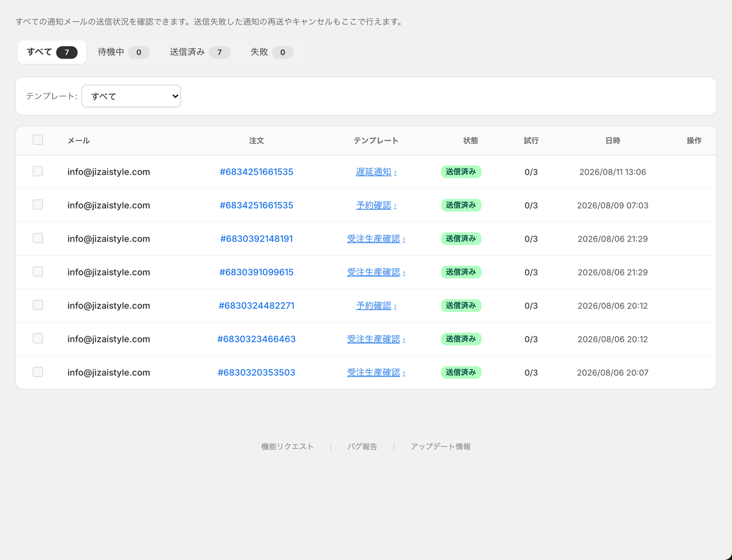Check the row dated 2026/08/09 07:03
Image resolution: width=732 pixels, height=560 pixels.
tap(38, 204)
